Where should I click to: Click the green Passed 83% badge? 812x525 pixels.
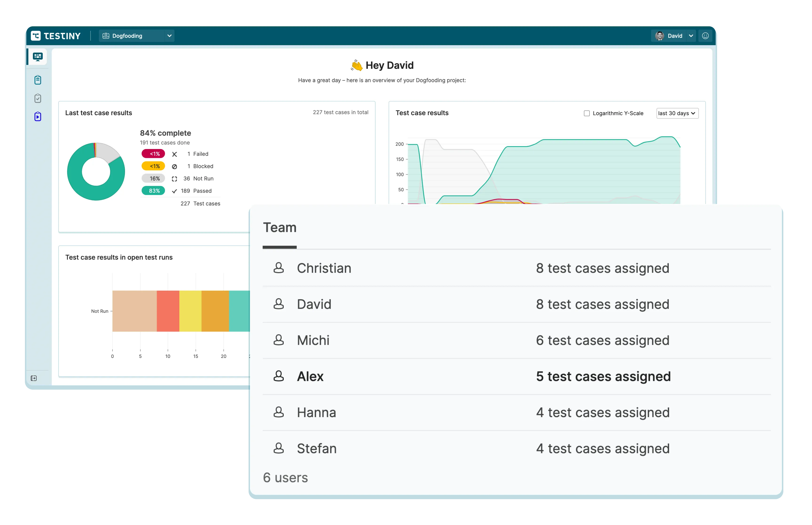(x=153, y=191)
